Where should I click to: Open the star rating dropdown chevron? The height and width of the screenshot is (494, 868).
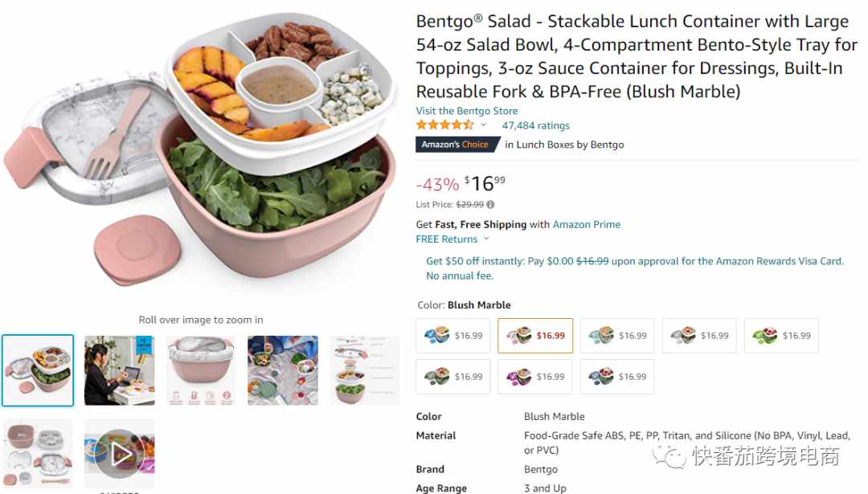pos(483,125)
